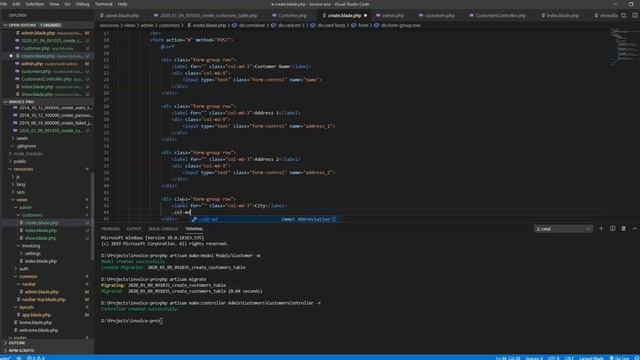The image size is (640, 360).
Task: Open welcome.blade.php in file tree
Action: tap(38, 330)
